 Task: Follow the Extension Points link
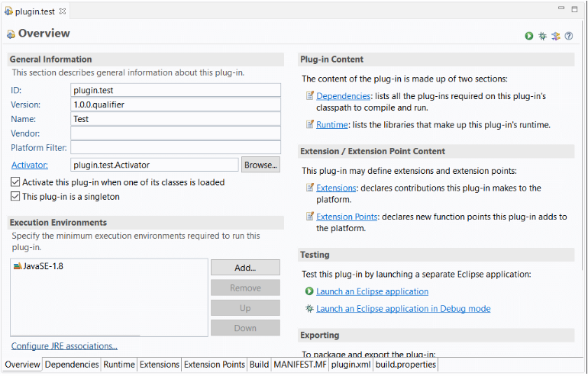[347, 217]
